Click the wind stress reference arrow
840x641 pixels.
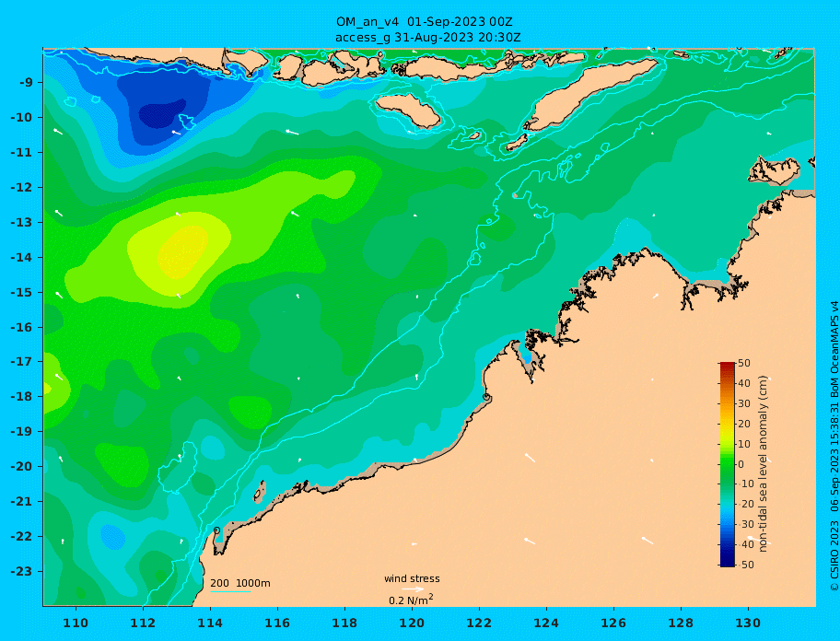click(413, 589)
